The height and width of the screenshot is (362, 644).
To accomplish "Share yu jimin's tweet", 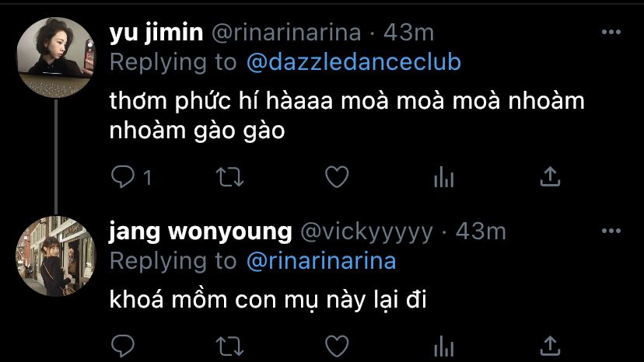I will coord(550,177).
